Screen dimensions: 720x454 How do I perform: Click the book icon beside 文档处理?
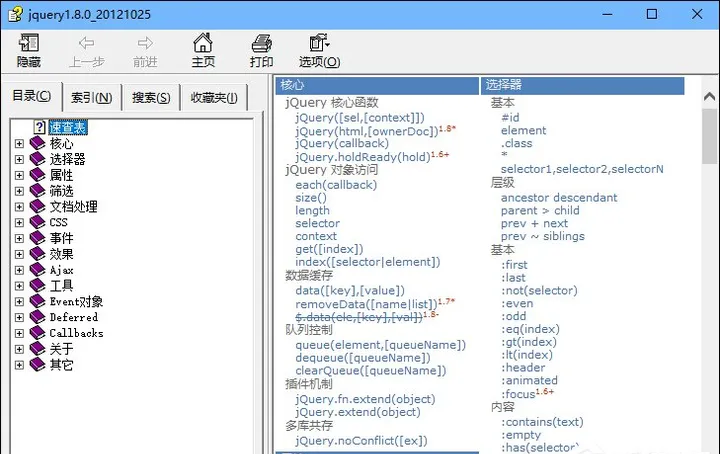coord(38,207)
